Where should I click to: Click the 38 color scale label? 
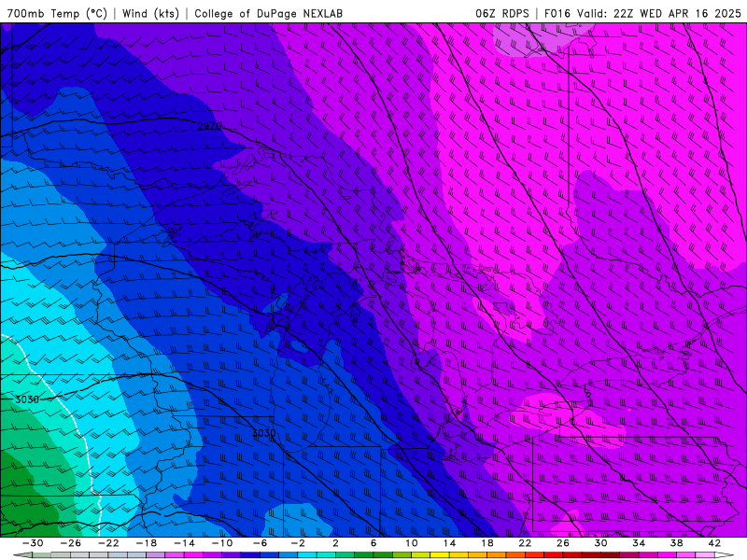pyautogui.click(x=676, y=543)
